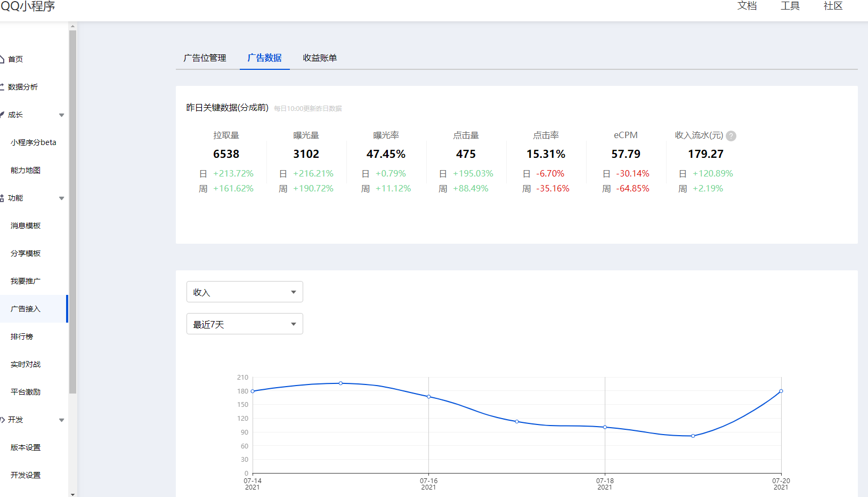Click the 曝光量 value 3102
The width and height of the screenshot is (868, 497).
[x=306, y=154]
